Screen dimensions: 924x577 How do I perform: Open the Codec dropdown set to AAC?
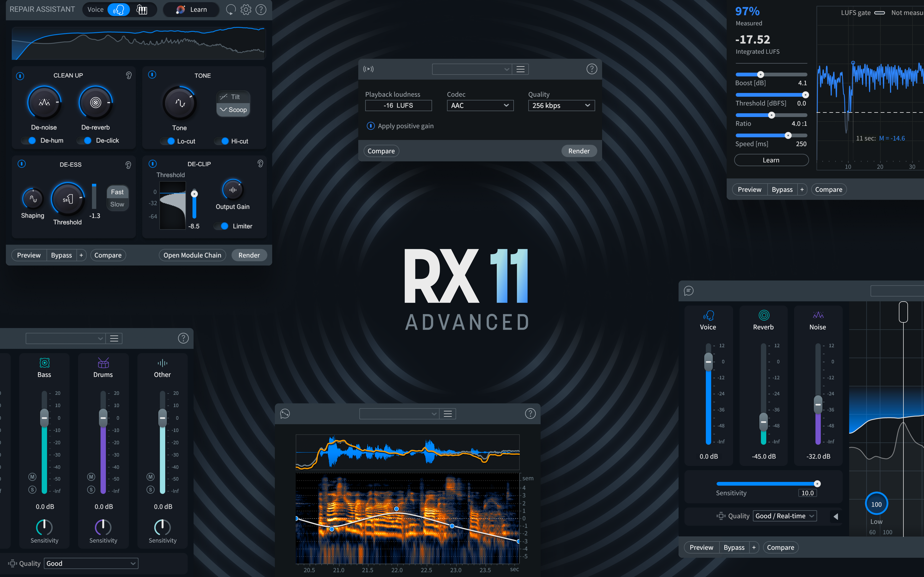(480, 105)
